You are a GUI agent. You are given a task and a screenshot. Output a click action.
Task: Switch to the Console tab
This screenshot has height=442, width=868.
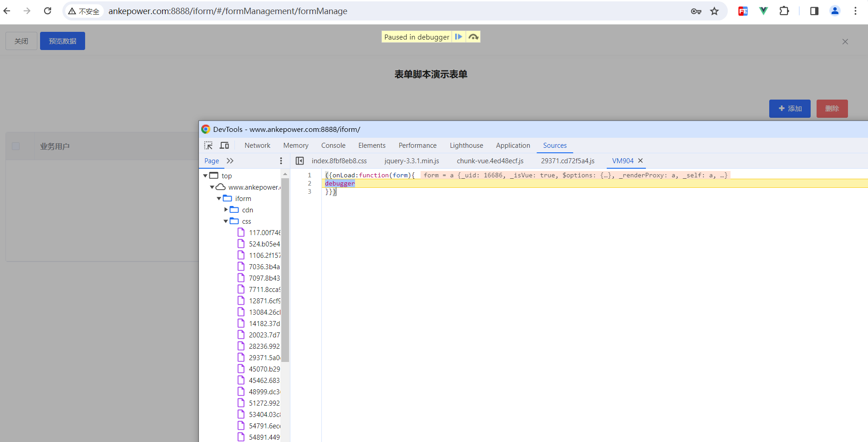333,146
